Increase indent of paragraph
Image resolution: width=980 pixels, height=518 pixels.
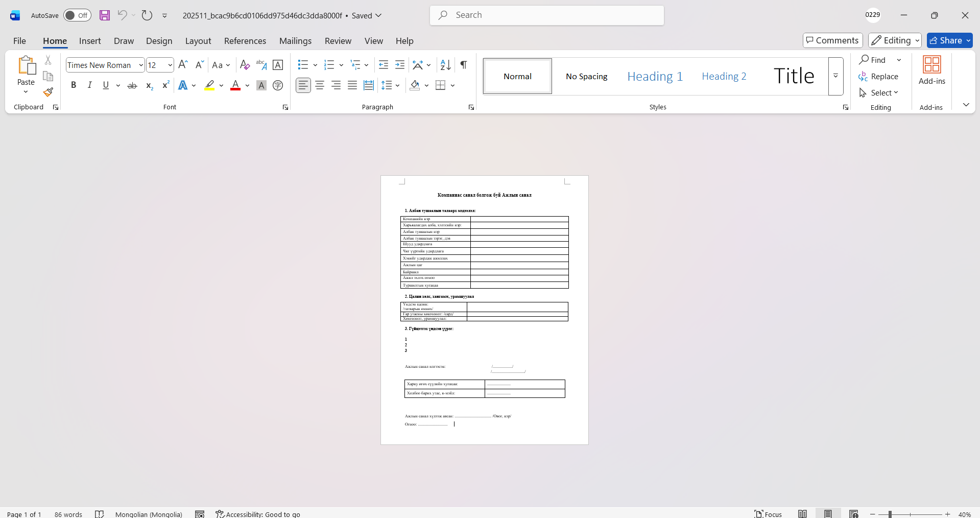400,65
